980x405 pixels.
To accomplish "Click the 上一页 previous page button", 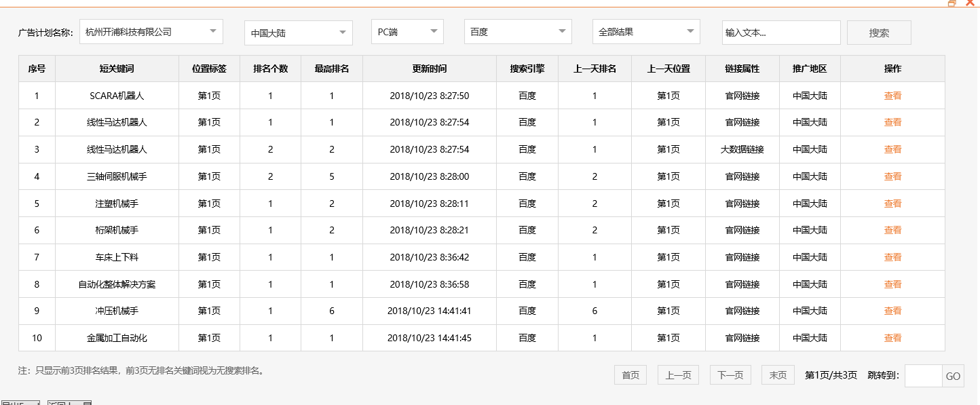I will pyautogui.click(x=677, y=374).
